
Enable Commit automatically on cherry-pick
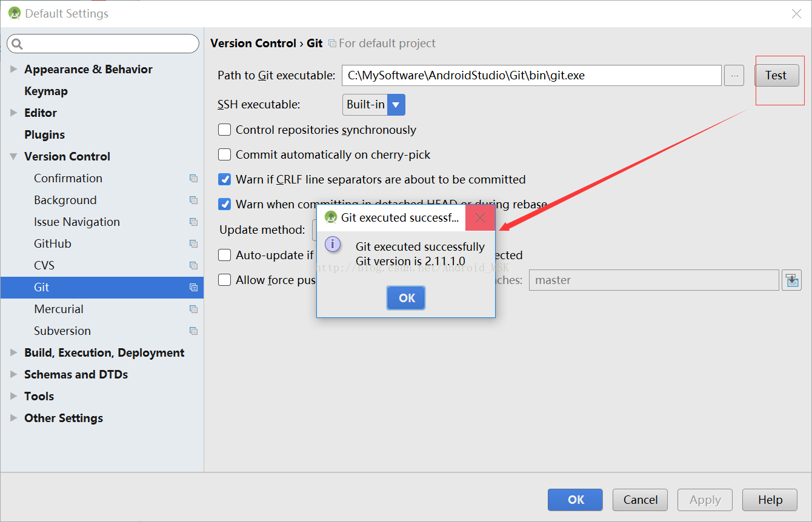click(x=224, y=154)
